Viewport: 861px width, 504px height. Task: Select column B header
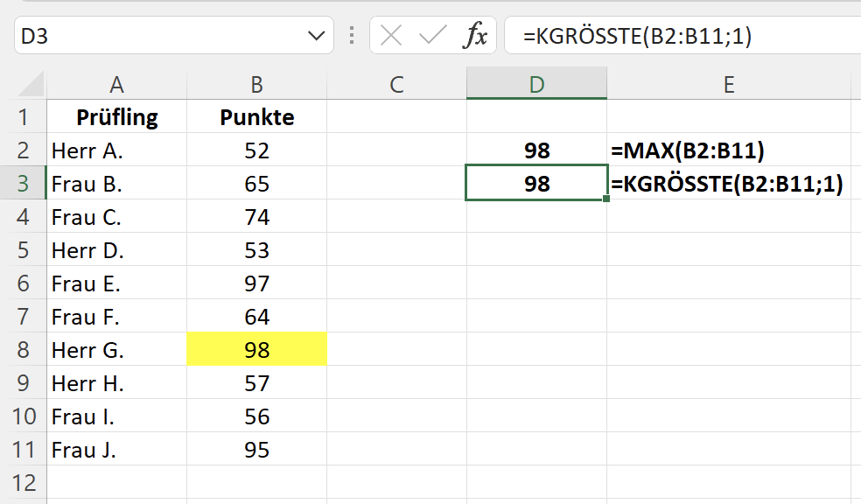click(256, 84)
